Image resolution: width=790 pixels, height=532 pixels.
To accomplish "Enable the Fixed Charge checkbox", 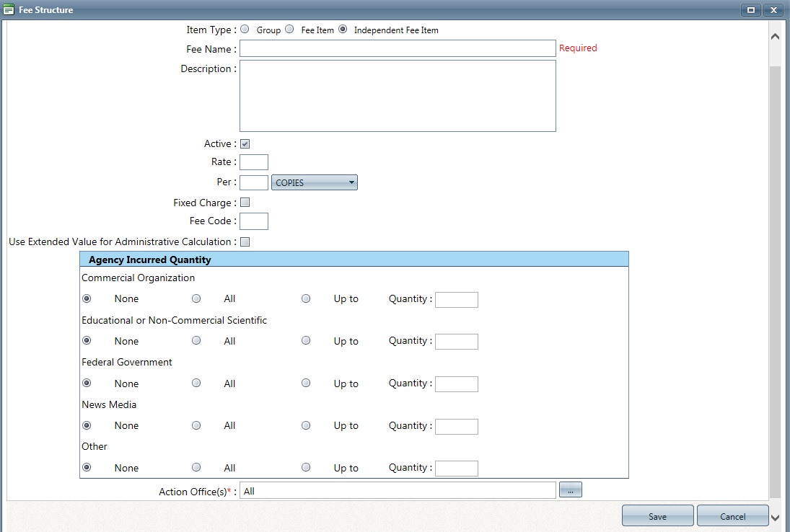I will point(245,202).
